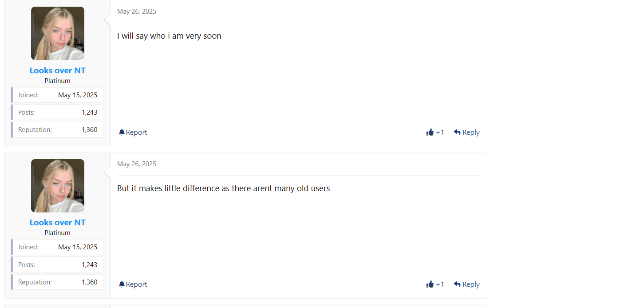Open avatar of second post's author
644x308 pixels.
pyautogui.click(x=58, y=186)
